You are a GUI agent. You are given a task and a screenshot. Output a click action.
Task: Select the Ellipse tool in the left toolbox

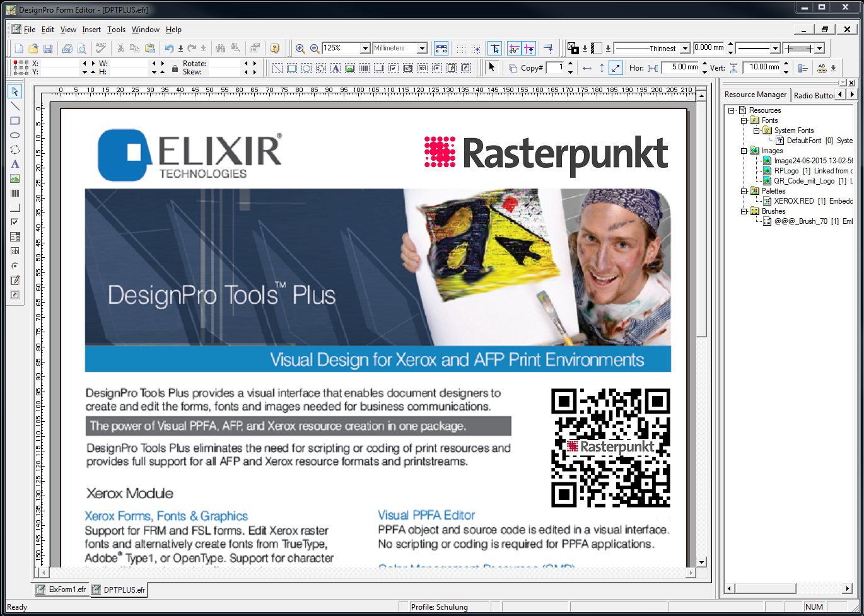(x=15, y=135)
